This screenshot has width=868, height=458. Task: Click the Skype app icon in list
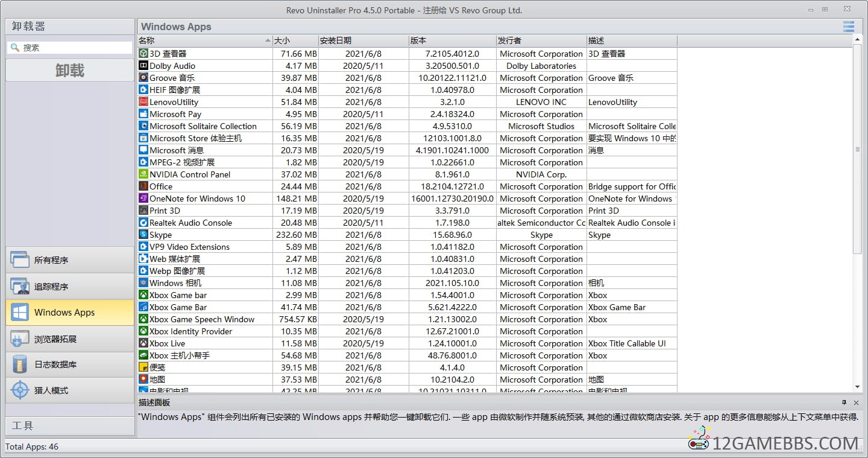pos(143,235)
